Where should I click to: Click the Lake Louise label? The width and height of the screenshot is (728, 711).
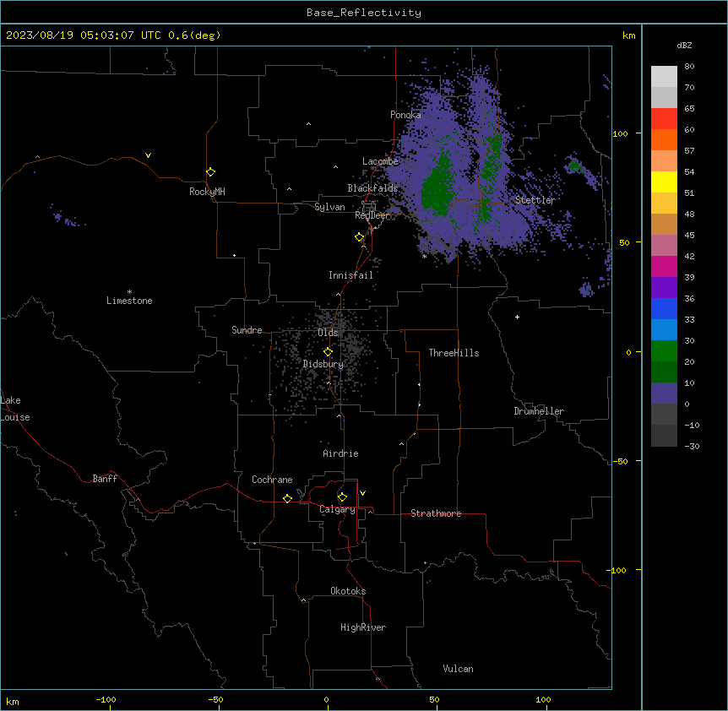coord(15,409)
